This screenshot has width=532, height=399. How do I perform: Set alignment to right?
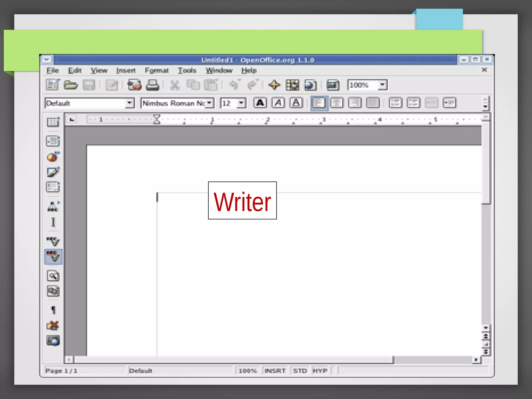pos(355,103)
